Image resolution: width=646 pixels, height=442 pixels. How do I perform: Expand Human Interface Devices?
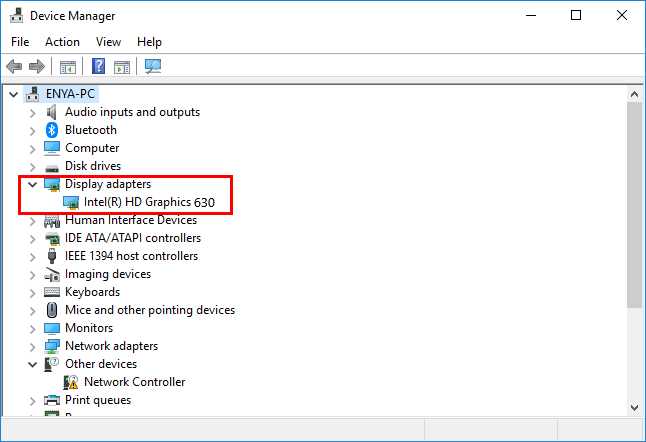click(33, 221)
